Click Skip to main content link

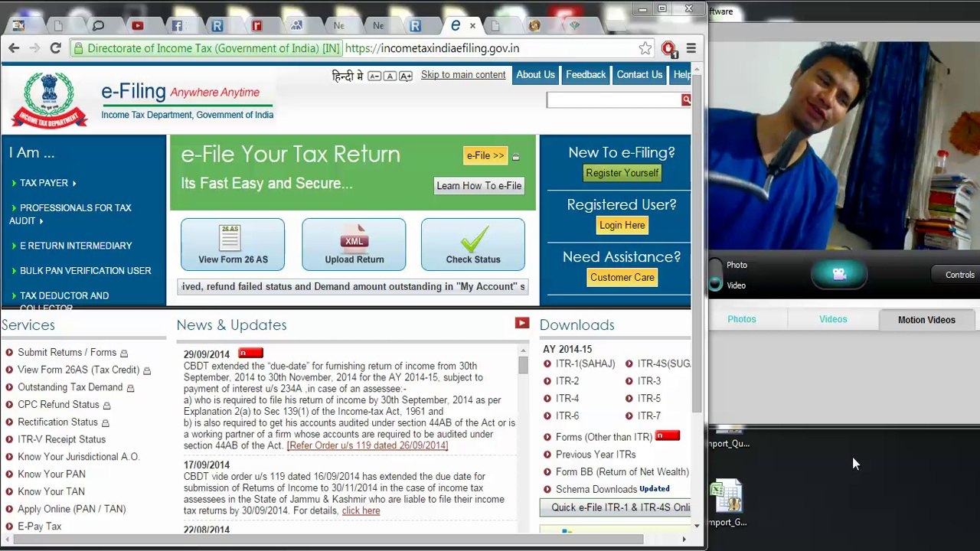click(x=463, y=75)
